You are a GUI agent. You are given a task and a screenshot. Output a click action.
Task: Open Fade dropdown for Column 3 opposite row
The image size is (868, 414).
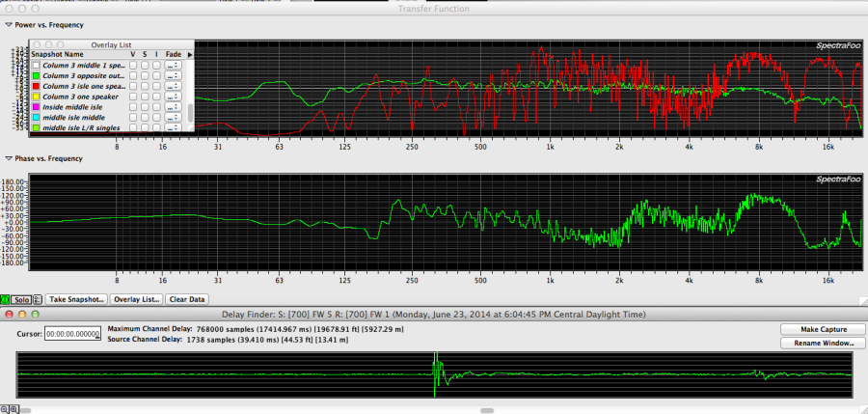coord(174,76)
